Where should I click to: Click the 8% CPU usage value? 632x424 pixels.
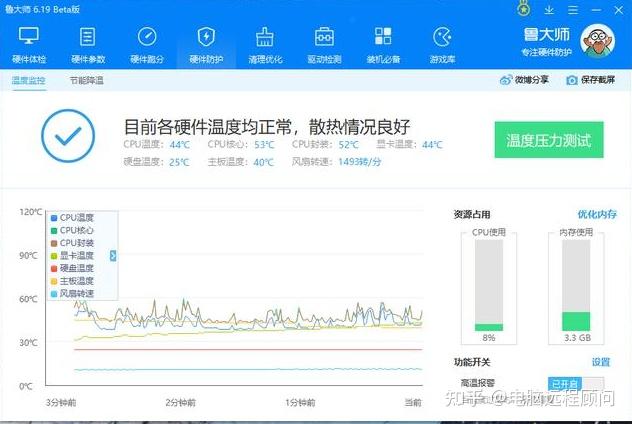[x=489, y=338]
